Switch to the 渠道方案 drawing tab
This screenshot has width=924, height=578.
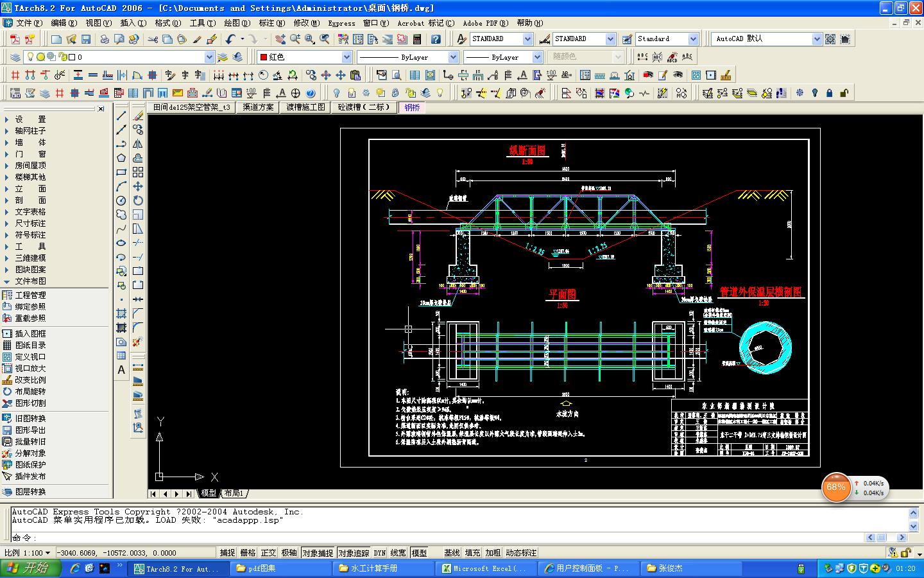click(258, 107)
